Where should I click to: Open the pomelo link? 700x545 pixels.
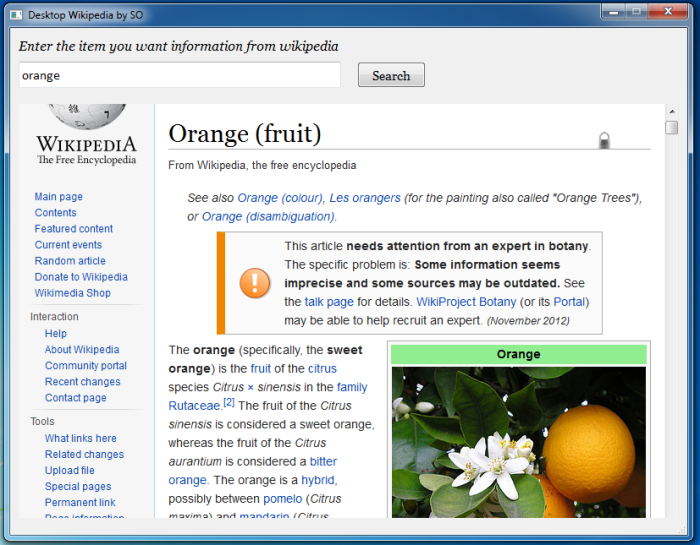pyautogui.click(x=283, y=499)
